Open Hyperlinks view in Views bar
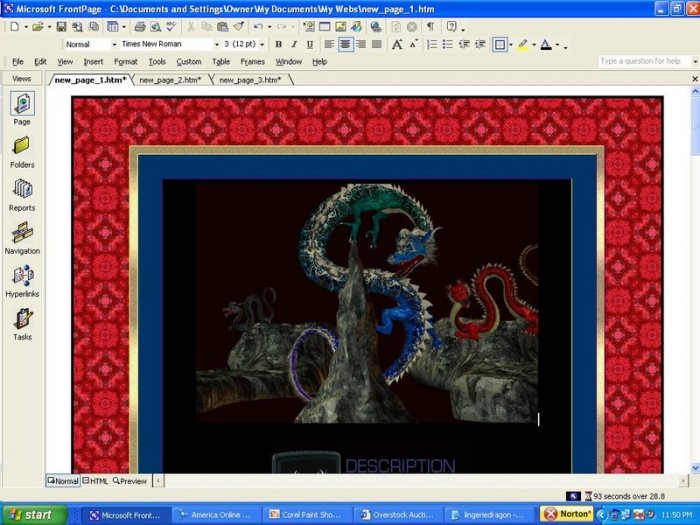This screenshot has width=700, height=525. pyautogui.click(x=22, y=281)
